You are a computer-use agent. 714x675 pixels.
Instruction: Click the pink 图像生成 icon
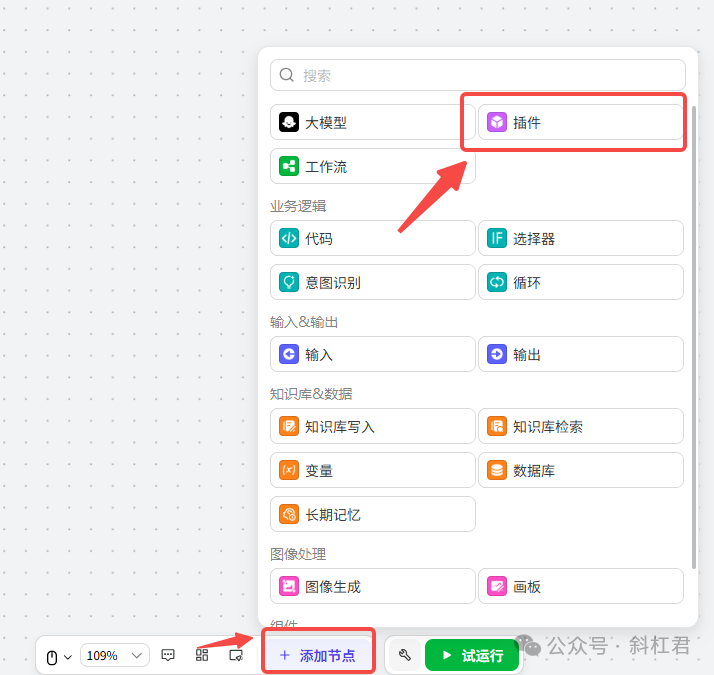[289, 586]
